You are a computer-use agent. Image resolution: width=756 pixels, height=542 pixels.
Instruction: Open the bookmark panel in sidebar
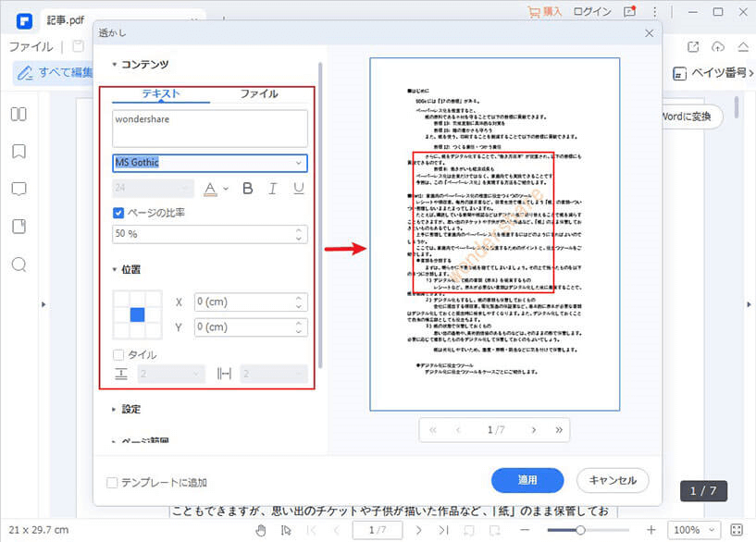pos(19,152)
